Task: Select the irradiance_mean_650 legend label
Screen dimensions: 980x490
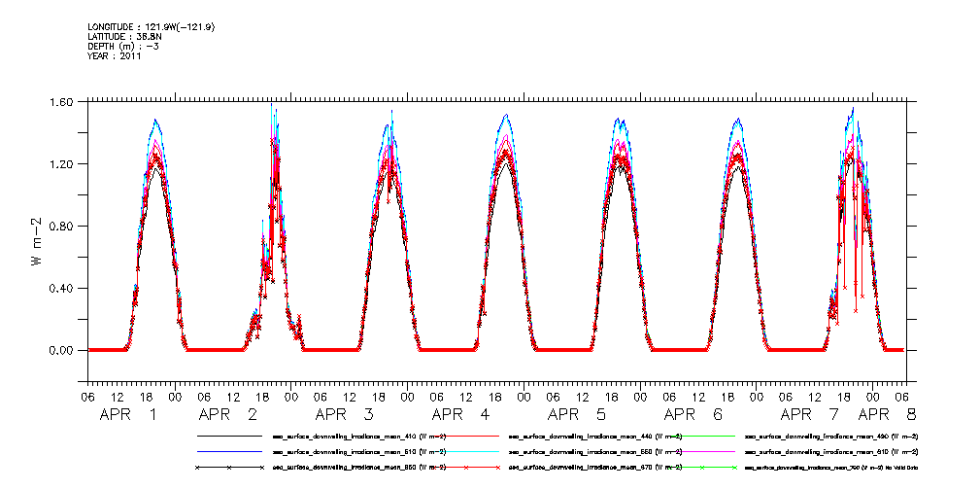Action: [x=359, y=468]
